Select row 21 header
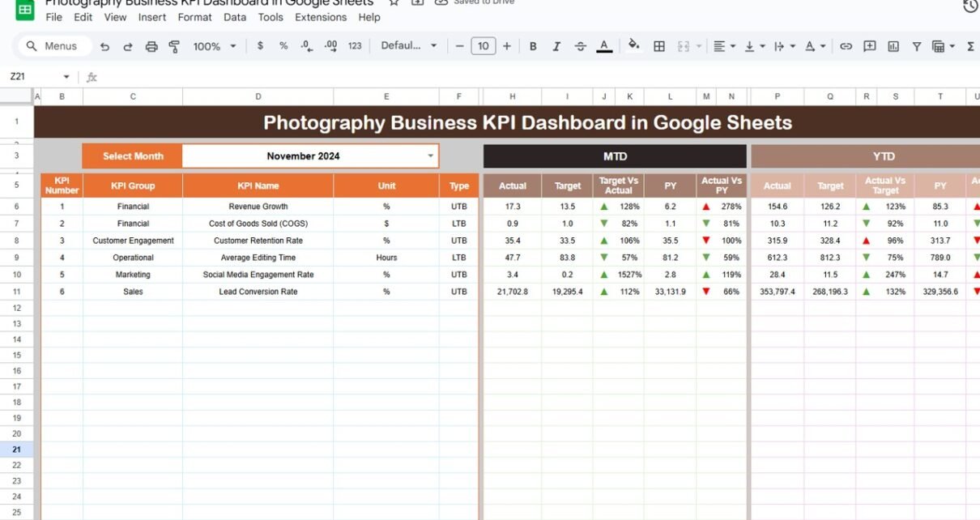Viewport: 980px width, 520px height. click(x=17, y=450)
